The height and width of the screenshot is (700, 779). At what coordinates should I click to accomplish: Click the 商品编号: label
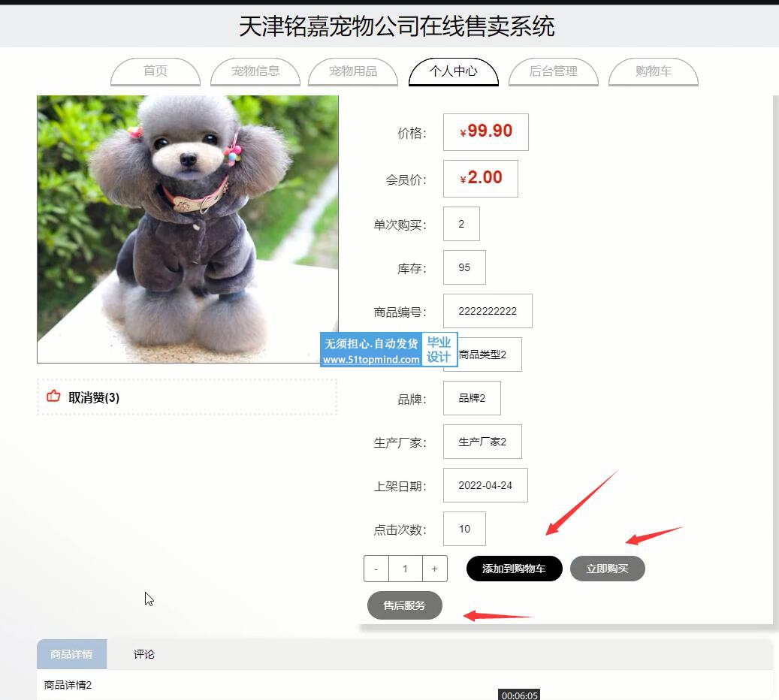[x=400, y=312]
